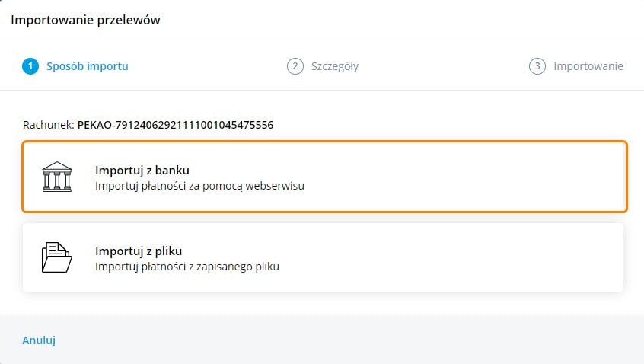Switch to the Szczegóły step label
The image size is (644, 364).
click(334, 66)
